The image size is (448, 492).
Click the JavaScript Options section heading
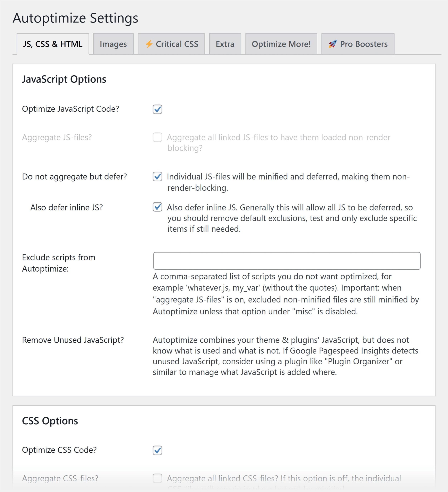(x=64, y=79)
